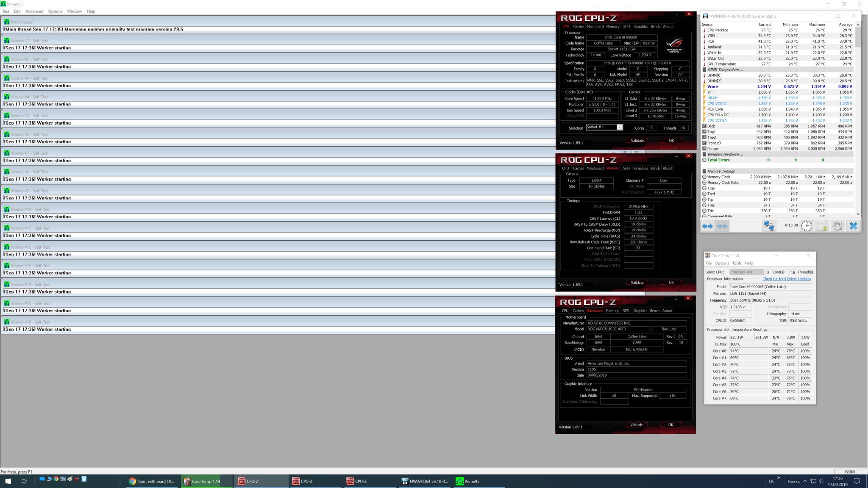
Task: Click the taskbar clock showing 17:36
Action: [x=837, y=481]
